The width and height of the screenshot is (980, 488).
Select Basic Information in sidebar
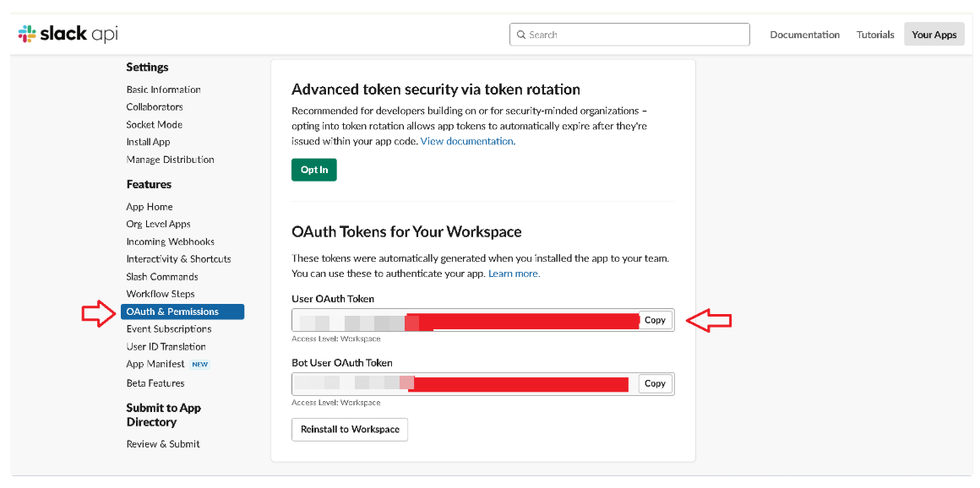tap(163, 89)
